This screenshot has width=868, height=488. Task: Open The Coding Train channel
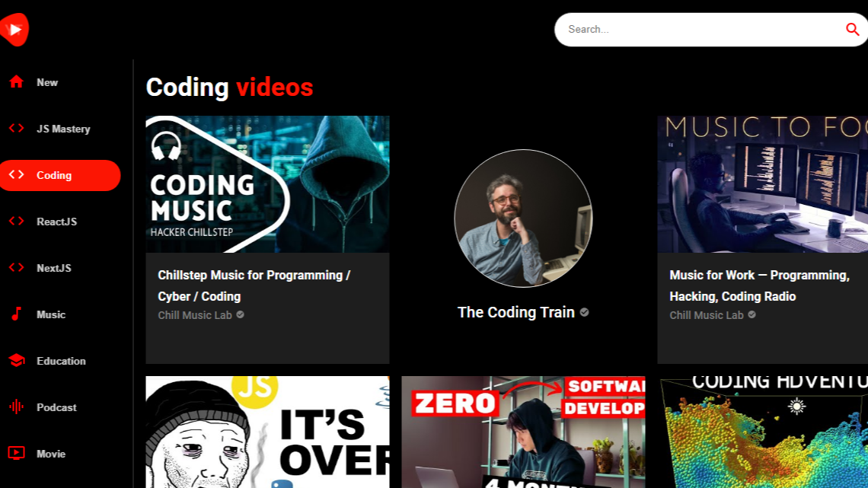(x=515, y=312)
